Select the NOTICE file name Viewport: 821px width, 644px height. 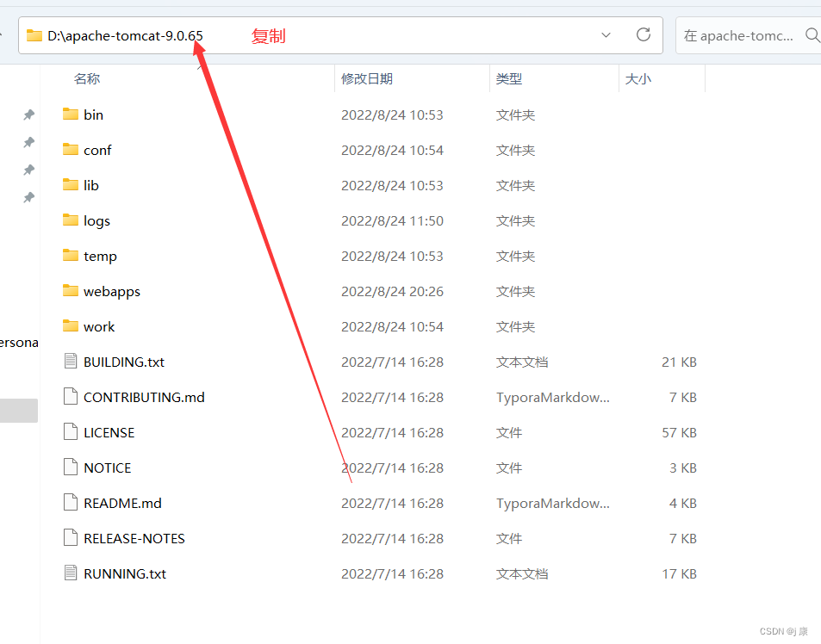click(x=108, y=468)
